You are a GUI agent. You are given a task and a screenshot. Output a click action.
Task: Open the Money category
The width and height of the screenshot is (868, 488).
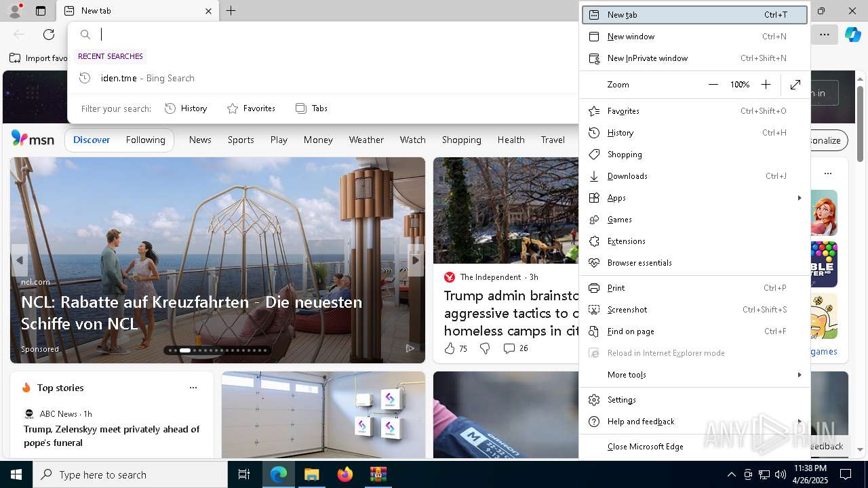[x=318, y=140]
